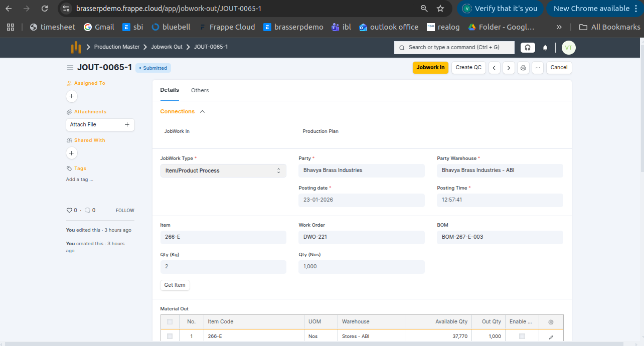
Task: Open the JobWork Type dropdown
Action: (223, 170)
